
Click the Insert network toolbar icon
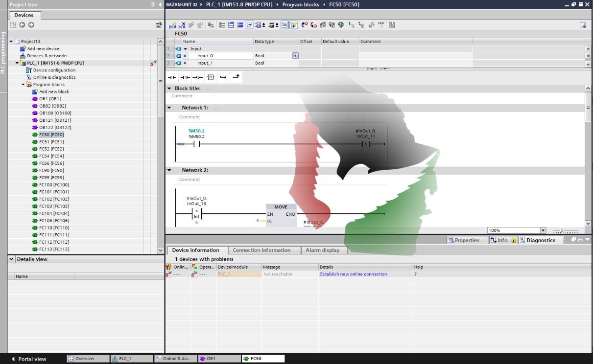coord(172,25)
